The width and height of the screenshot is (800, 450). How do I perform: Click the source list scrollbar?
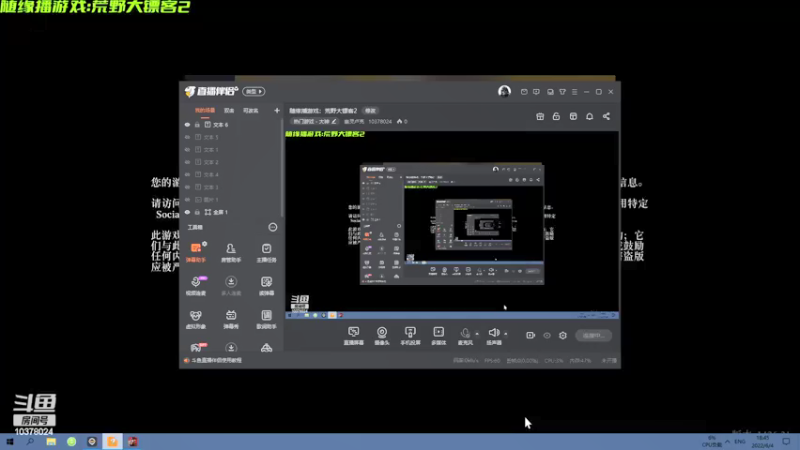pyautogui.click(x=282, y=168)
